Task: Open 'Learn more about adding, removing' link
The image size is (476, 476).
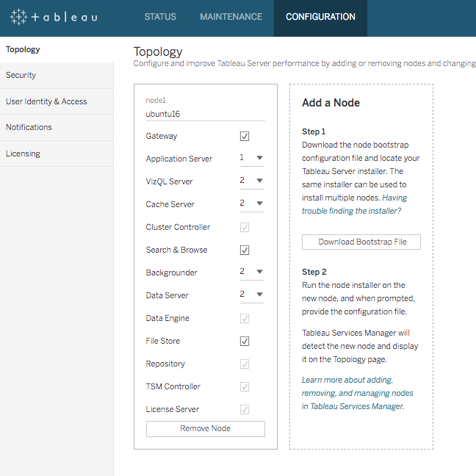Action: tap(357, 393)
